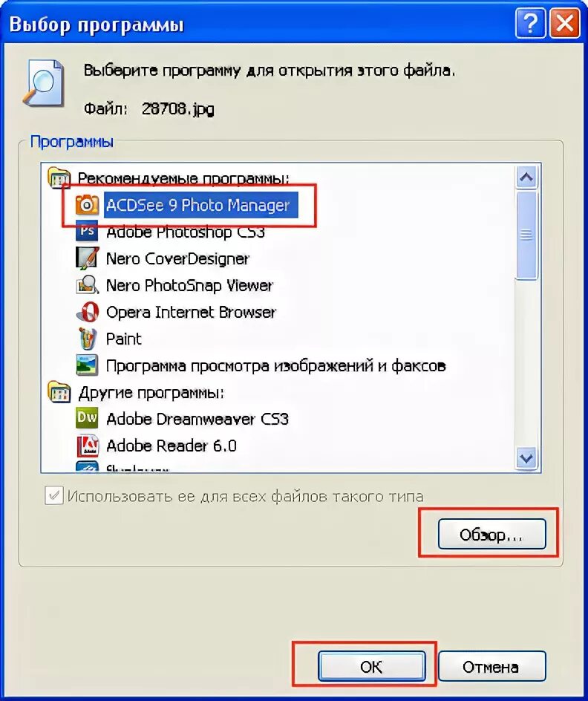The image size is (588, 701).
Task: Click the Рекомендуемые программы folder group
Action: click(169, 178)
